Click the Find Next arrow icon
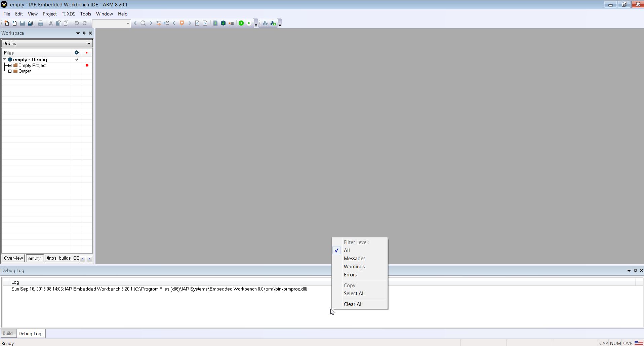This screenshot has height=346, width=644. coord(151,23)
